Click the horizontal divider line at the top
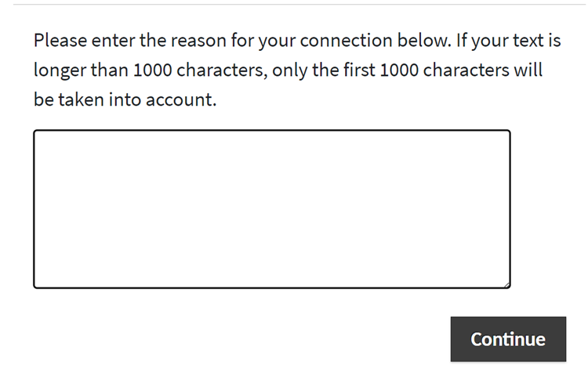The image size is (588, 368). tap(294, 5)
